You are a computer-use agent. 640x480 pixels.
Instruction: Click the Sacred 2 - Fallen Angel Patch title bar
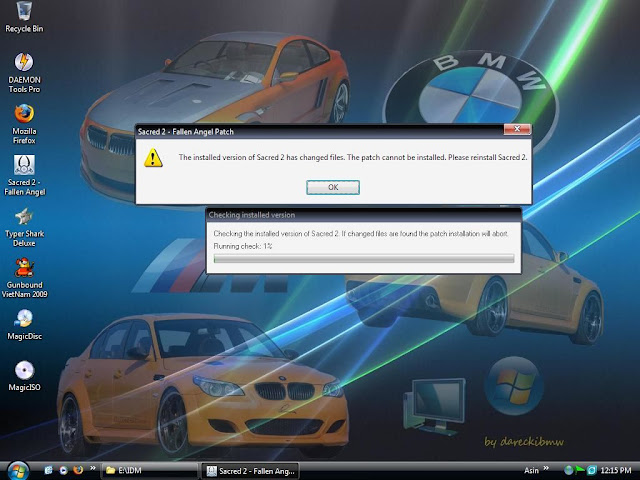click(318, 131)
